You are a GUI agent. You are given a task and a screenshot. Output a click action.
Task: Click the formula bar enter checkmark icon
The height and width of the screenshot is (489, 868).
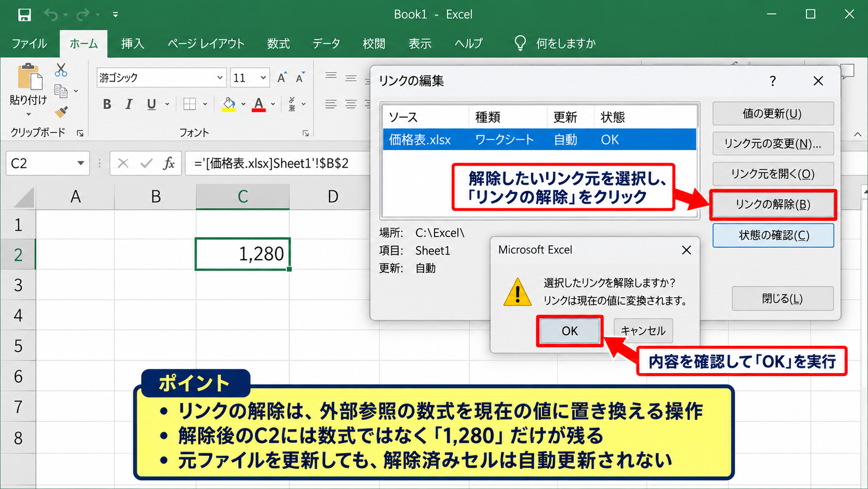[x=146, y=164]
